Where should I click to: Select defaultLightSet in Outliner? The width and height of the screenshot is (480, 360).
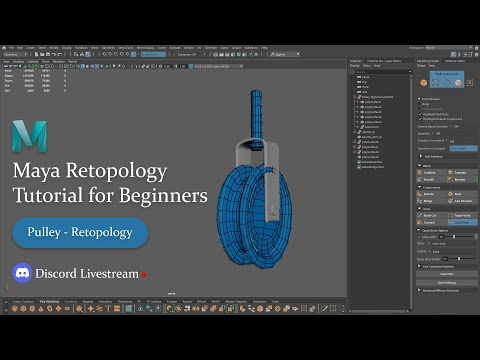372,162
